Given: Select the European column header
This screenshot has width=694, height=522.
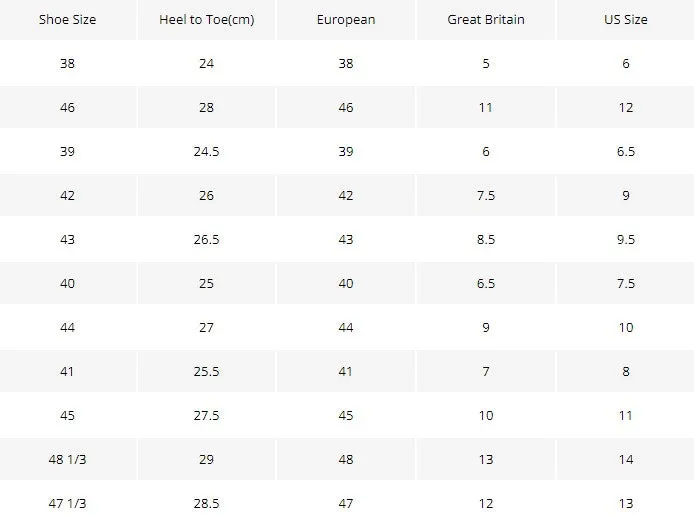Looking at the screenshot, I should 346,19.
